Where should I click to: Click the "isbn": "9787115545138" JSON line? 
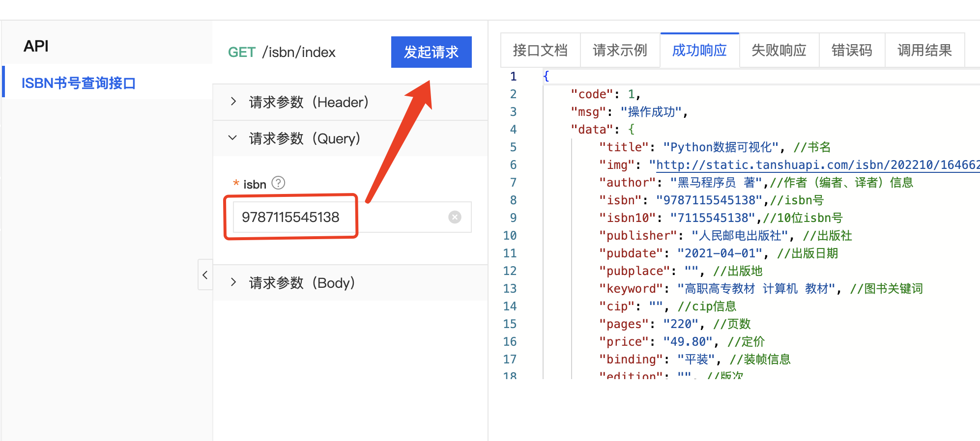711,200
